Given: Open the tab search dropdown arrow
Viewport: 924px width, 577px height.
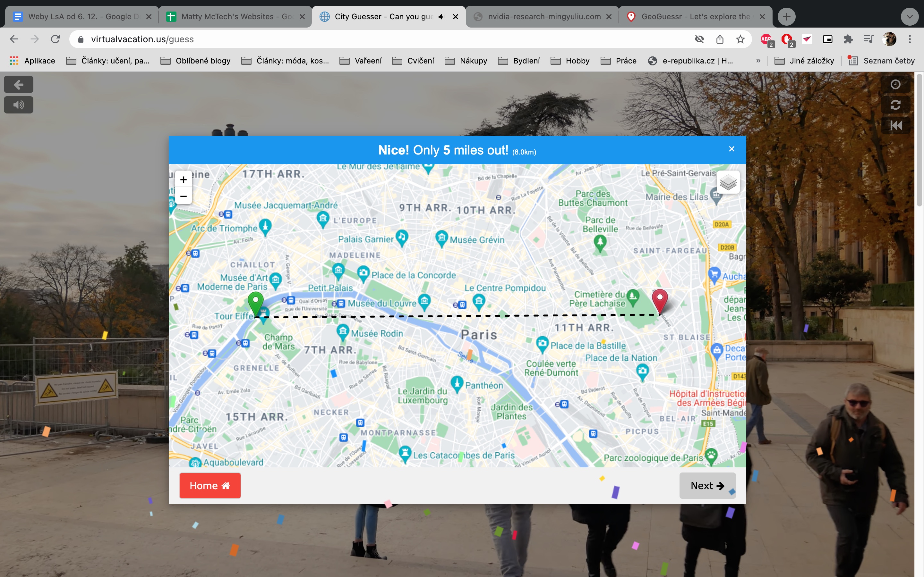Looking at the screenshot, I should tap(910, 16).
